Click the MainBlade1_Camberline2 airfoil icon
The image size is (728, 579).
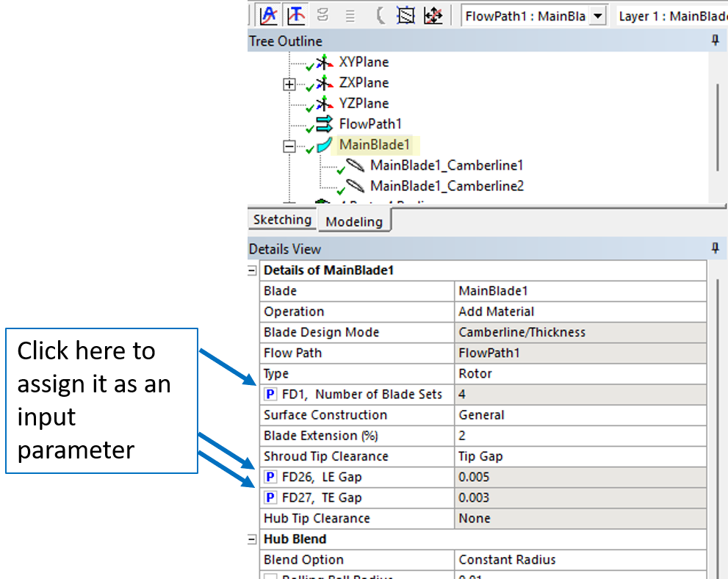355,186
